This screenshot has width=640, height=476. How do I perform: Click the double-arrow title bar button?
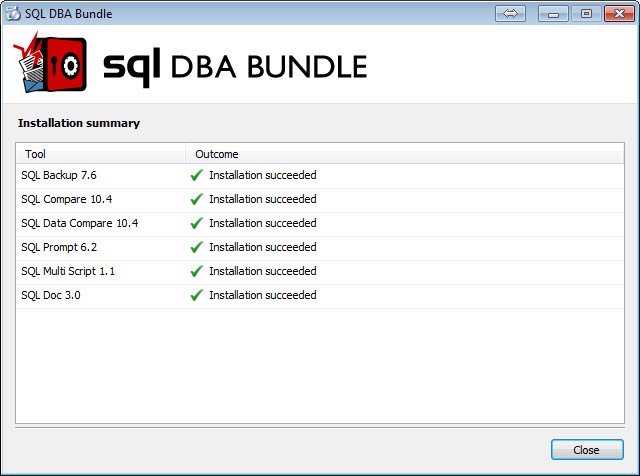click(510, 13)
